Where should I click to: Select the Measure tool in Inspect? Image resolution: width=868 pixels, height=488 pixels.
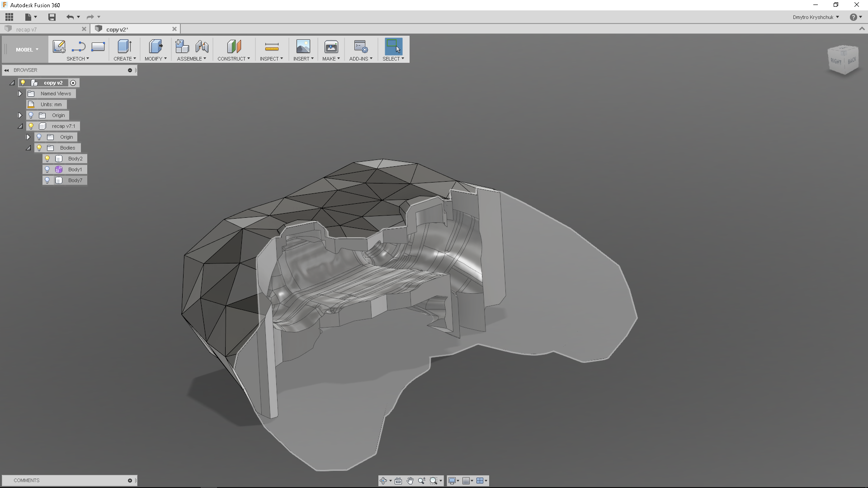point(272,47)
